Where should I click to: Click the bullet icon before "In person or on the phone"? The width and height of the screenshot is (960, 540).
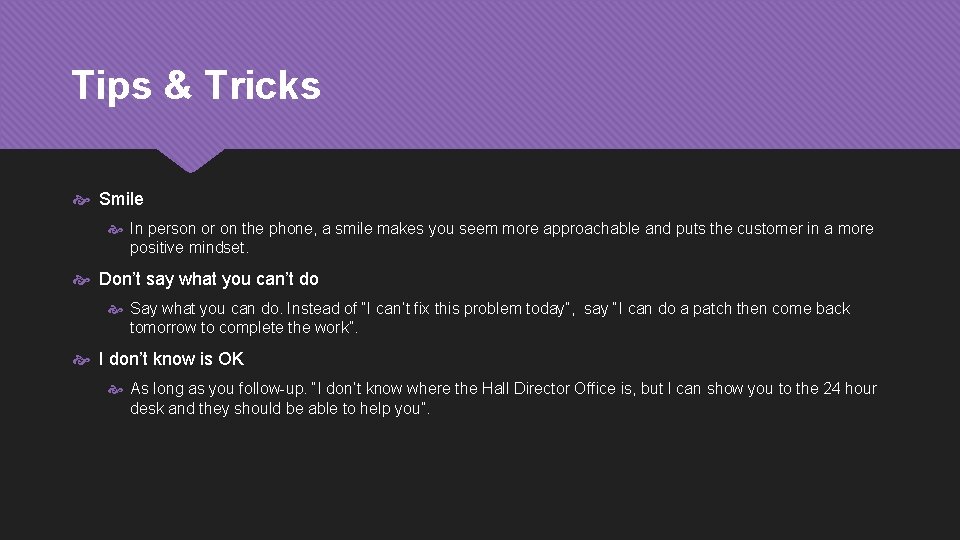[114, 229]
